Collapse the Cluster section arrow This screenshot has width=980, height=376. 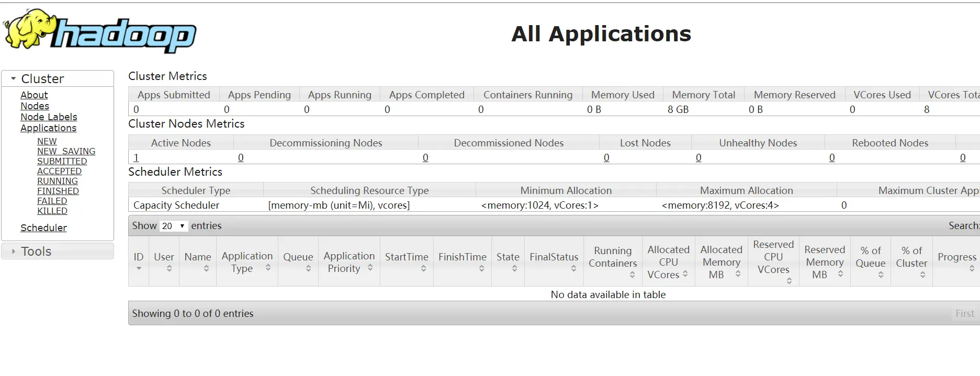pyautogui.click(x=13, y=78)
